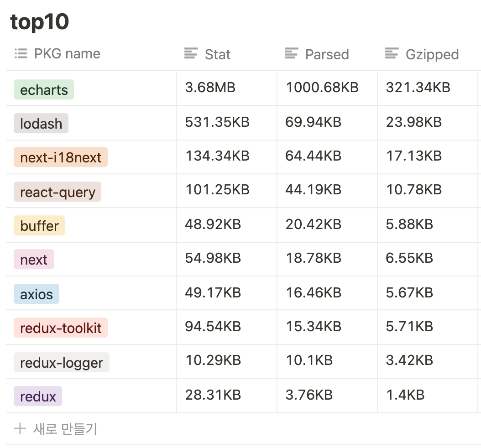
Task: Click the 48.92KB Stat cell
Action: pos(227,225)
